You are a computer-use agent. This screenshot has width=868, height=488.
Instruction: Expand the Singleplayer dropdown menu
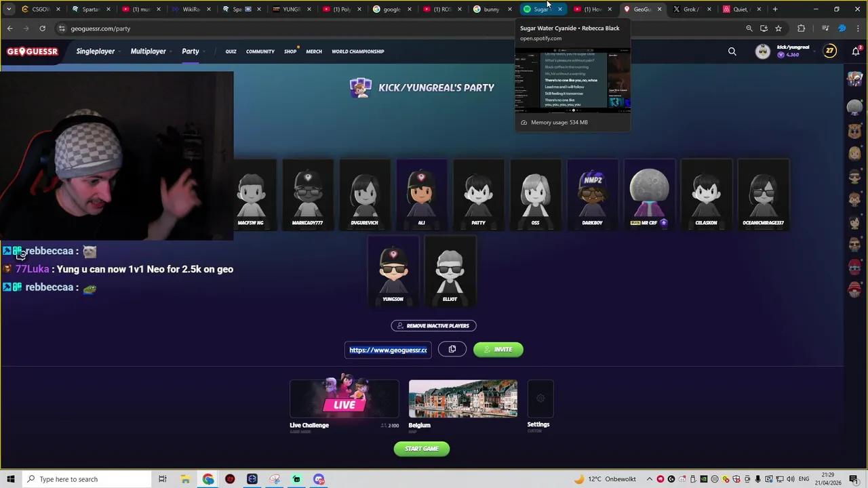click(99, 52)
